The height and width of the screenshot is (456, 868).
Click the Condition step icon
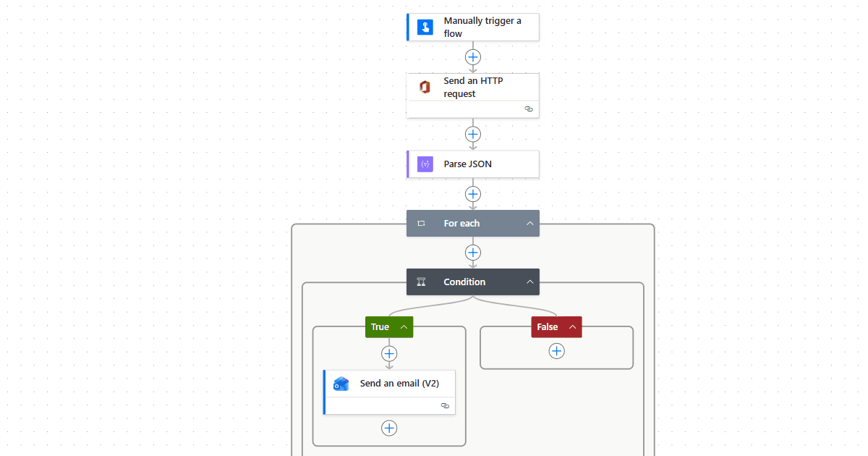422,282
